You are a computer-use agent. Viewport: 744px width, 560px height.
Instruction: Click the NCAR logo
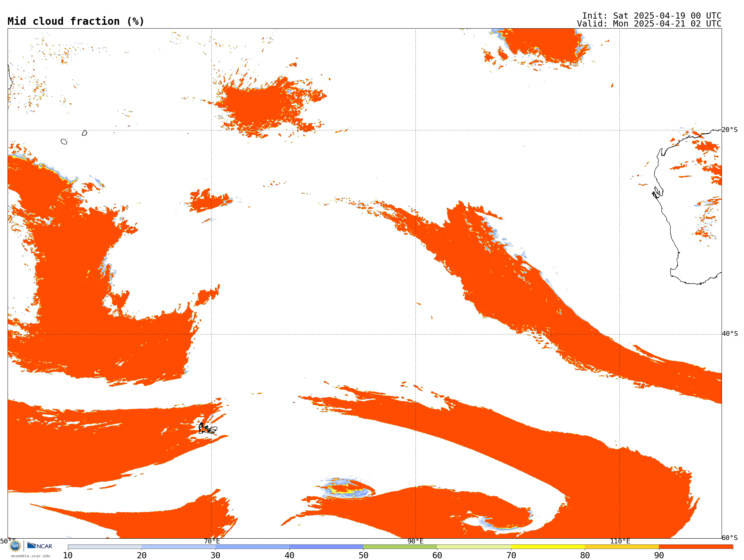tap(40, 546)
